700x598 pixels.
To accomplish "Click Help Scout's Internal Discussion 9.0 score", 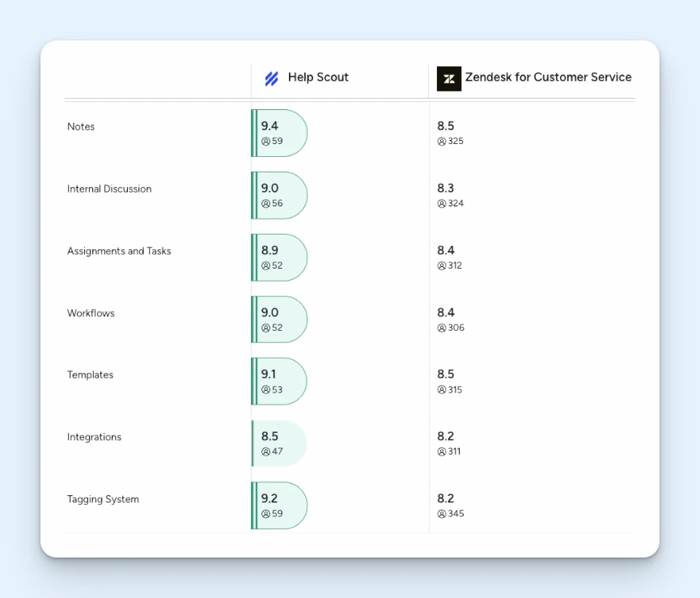I will pos(269,189).
